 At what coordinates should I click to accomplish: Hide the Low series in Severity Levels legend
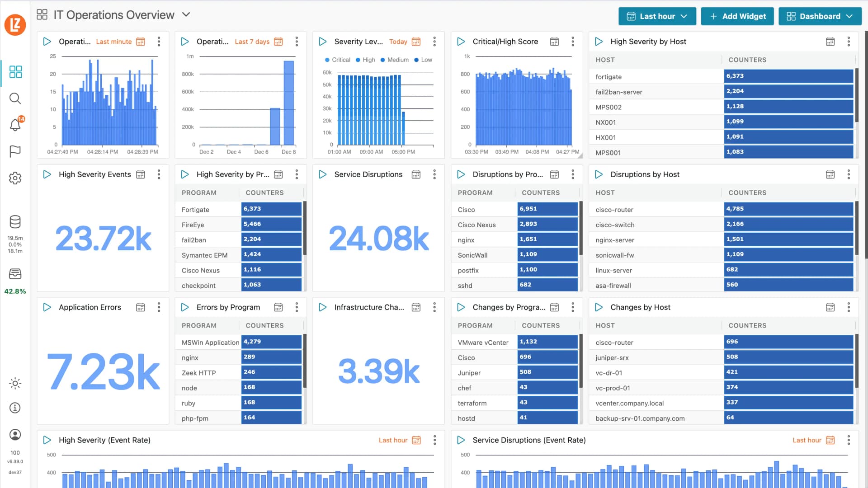click(423, 60)
